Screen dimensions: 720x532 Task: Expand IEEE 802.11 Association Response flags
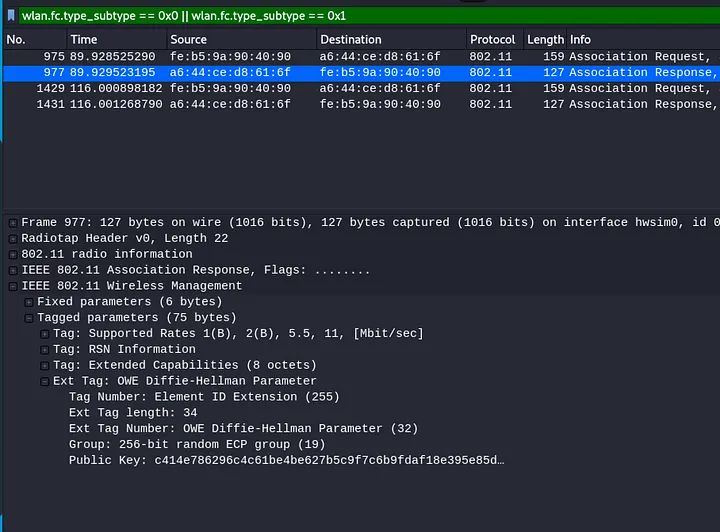13,271
